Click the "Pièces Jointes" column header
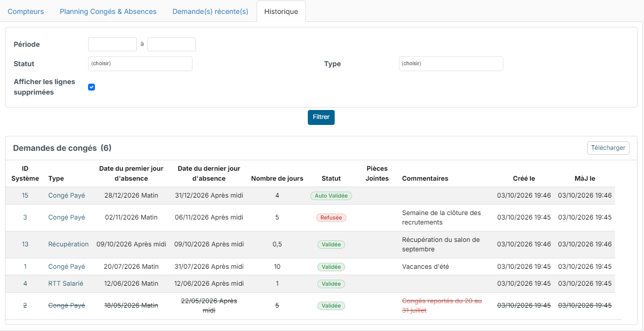644x331 pixels. click(377, 174)
